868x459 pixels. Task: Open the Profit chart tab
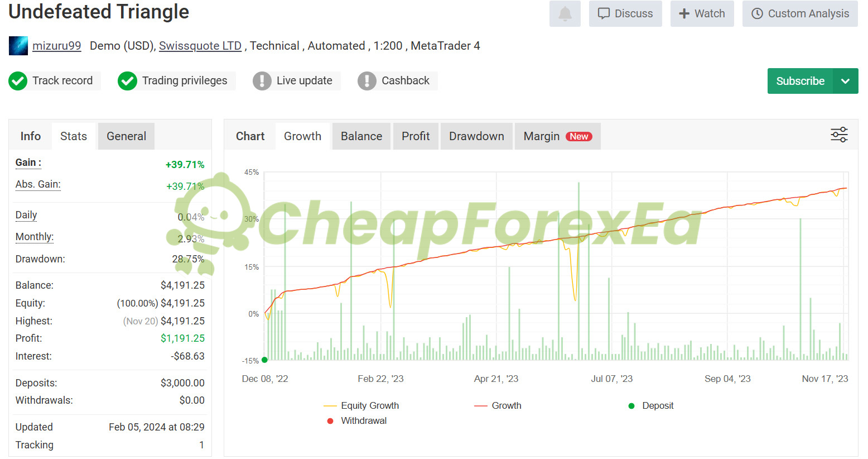coord(416,136)
